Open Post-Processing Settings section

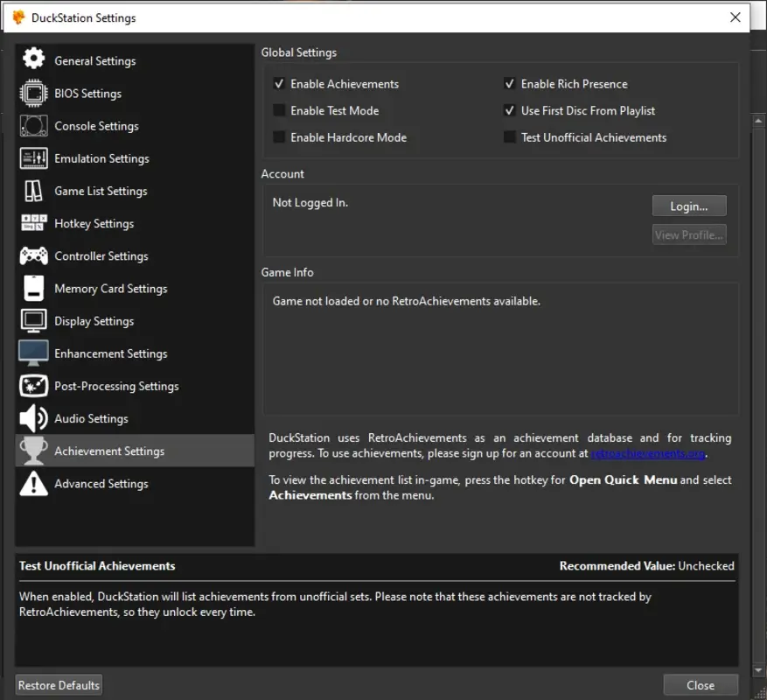(x=115, y=385)
